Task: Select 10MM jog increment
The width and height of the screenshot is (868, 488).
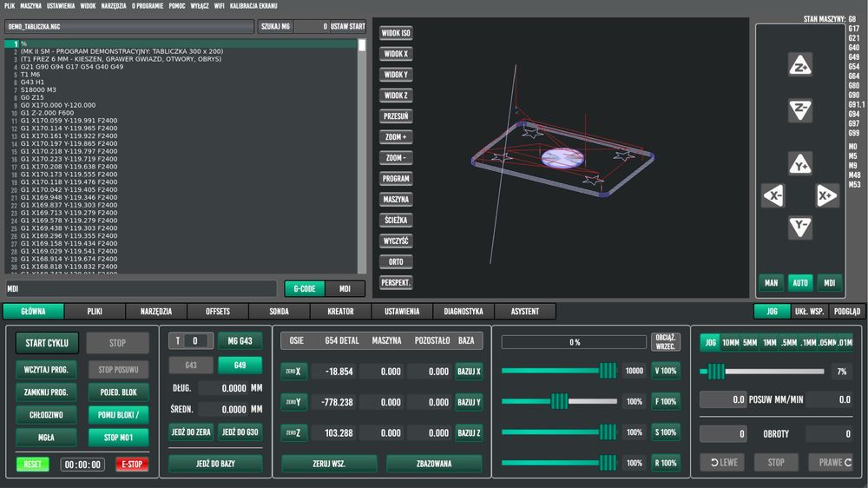Action: (x=731, y=342)
